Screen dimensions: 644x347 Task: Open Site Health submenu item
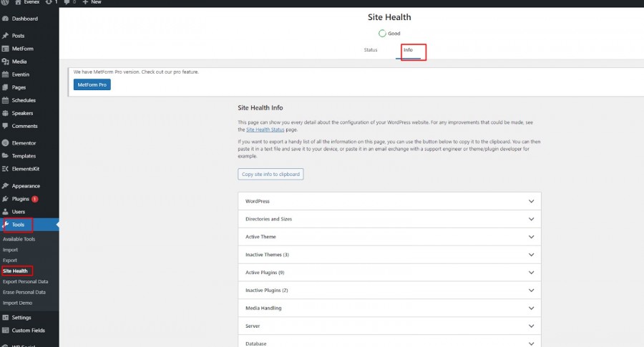[x=15, y=271]
